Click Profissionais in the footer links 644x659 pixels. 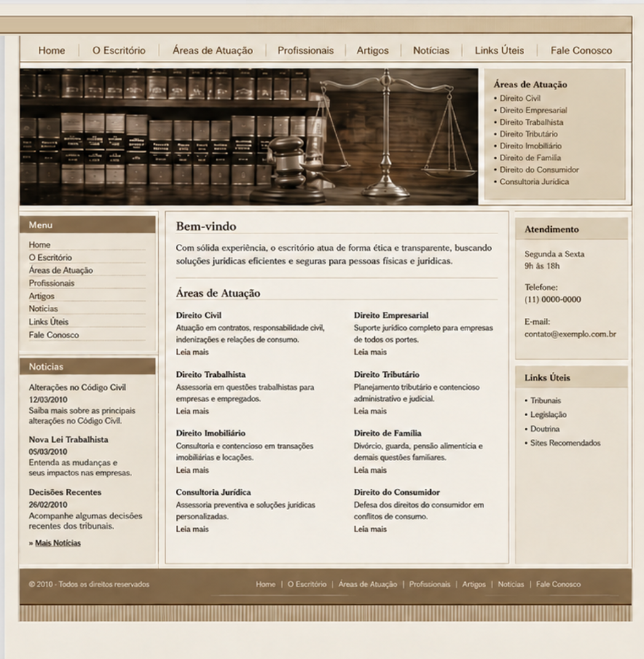(x=430, y=584)
